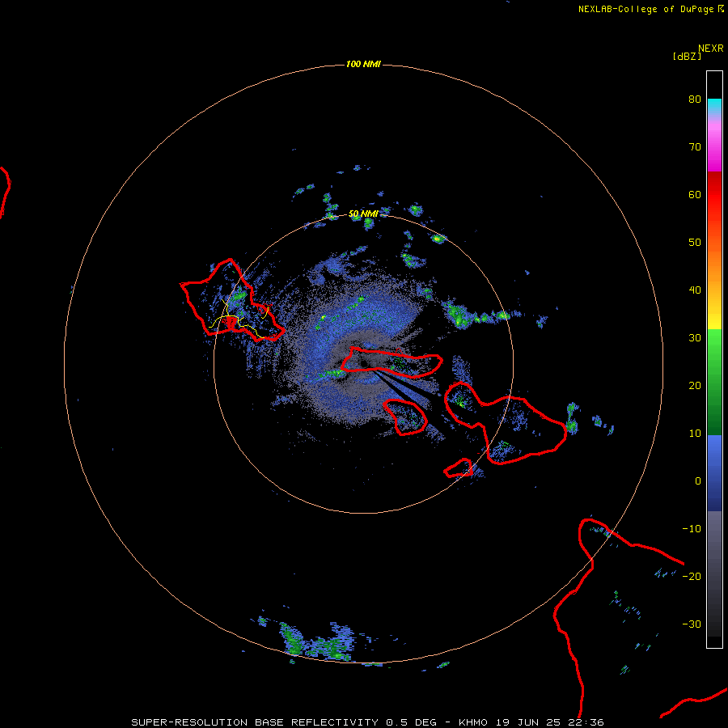Viewport: 728px width, 728px height.
Task: Click the 50 value on the dBZ scale
Action: click(695, 243)
